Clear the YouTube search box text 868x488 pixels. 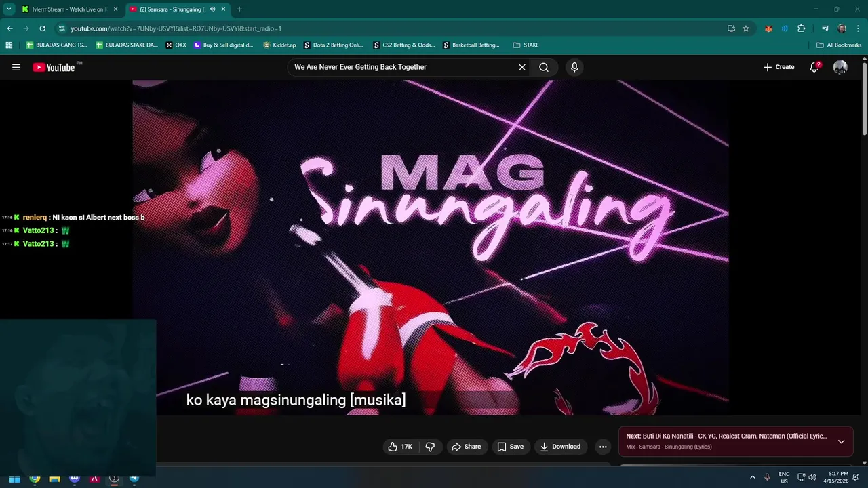coord(522,67)
